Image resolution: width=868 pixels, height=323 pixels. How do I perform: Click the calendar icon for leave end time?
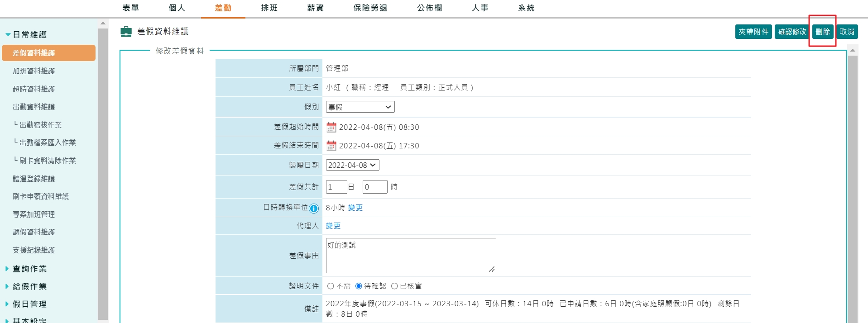(x=331, y=146)
